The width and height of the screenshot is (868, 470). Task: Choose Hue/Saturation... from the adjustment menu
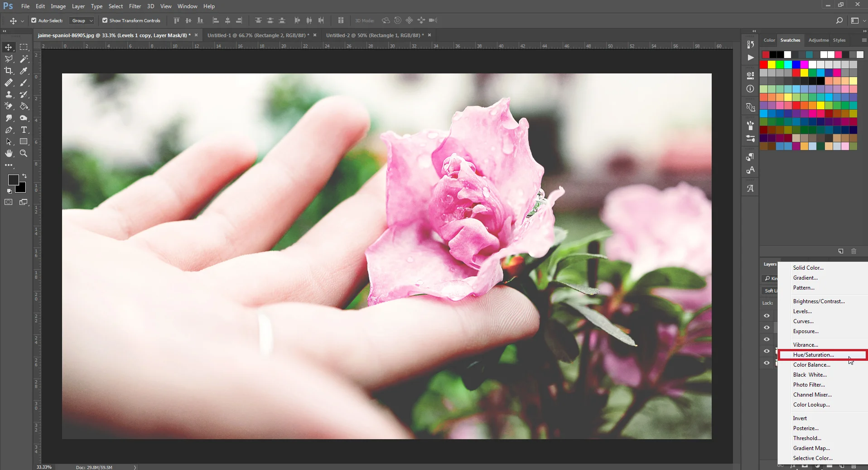click(822, 355)
